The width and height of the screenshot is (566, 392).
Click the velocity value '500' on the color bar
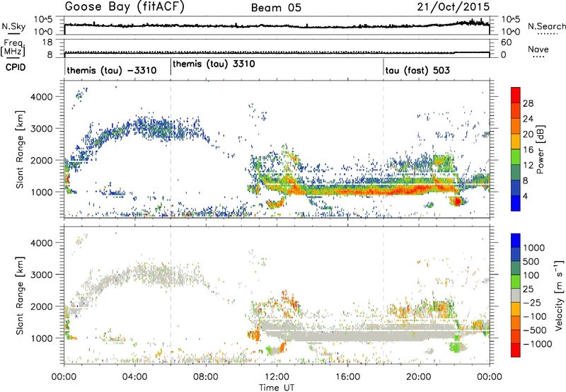tap(531, 262)
